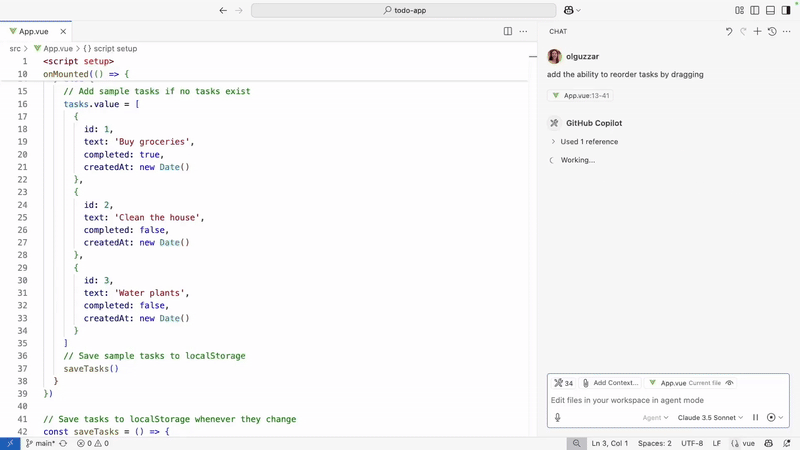Split the editor to the right
This screenshot has width=800, height=450.
coord(508,31)
